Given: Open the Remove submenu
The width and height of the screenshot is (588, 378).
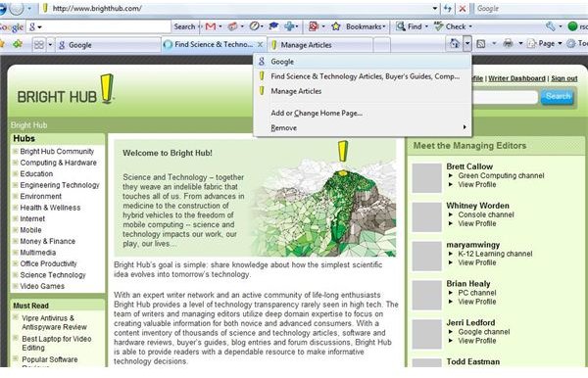Looking at the screenshot, I should (x=363, y=127).
